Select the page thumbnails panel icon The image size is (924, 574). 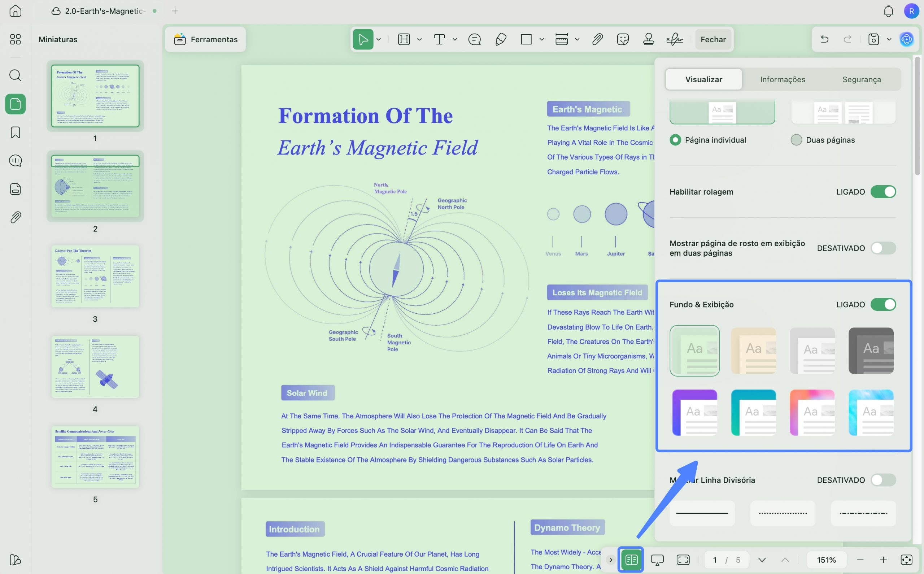pyautogui.click(x=15, y=104)
